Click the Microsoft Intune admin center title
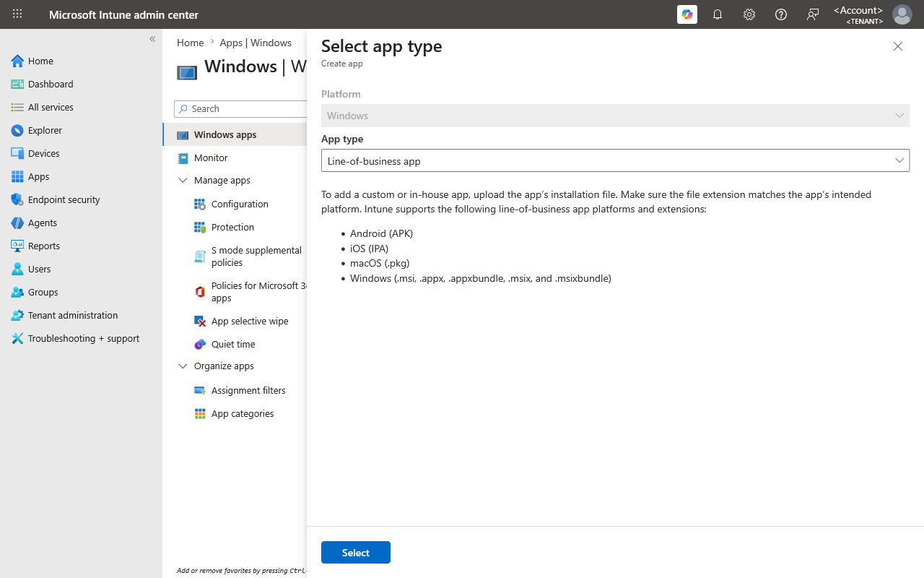Viewport: 924px width, 578px height. 123,14
